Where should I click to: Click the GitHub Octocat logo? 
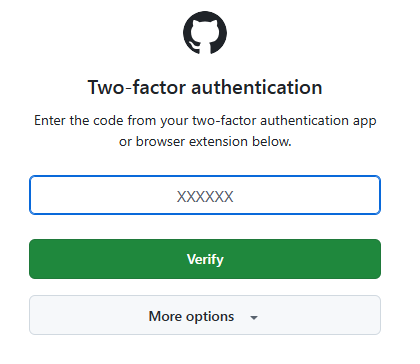205,33
